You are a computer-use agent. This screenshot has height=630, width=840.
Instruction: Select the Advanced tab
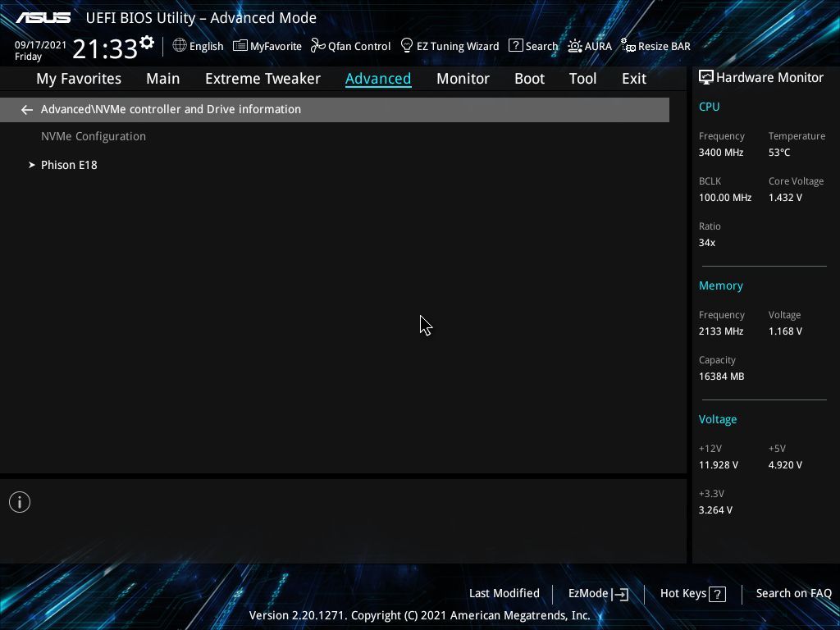[x=378, y=79]
